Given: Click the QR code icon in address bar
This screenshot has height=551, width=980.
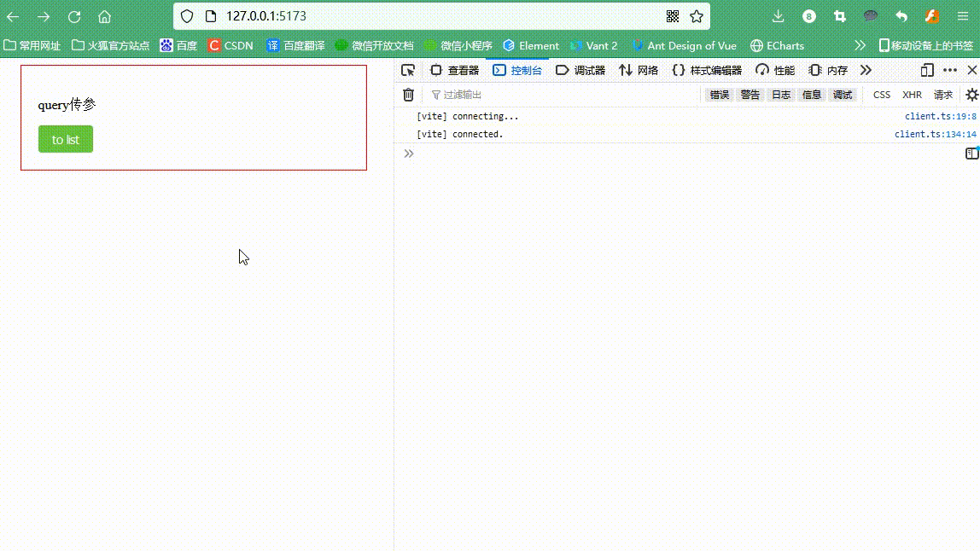Looking at the screenshot, I should (673, 16).
